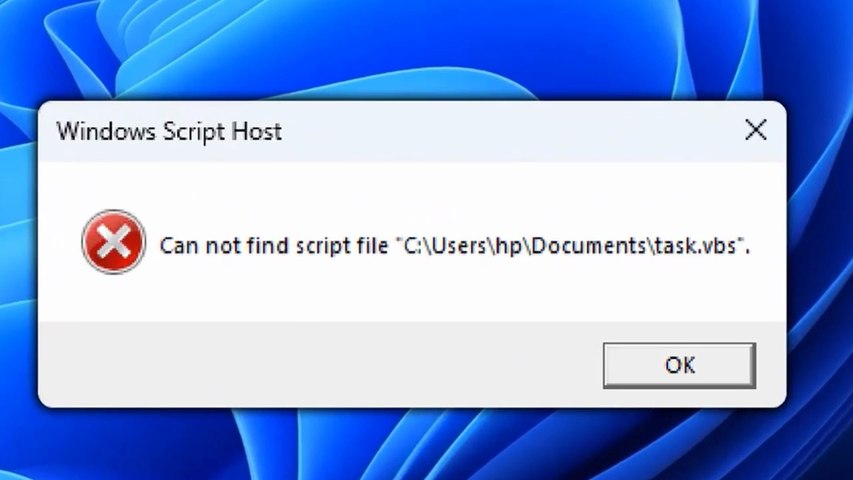Click the desktop wallpaper below the dialog

(424, 444)
